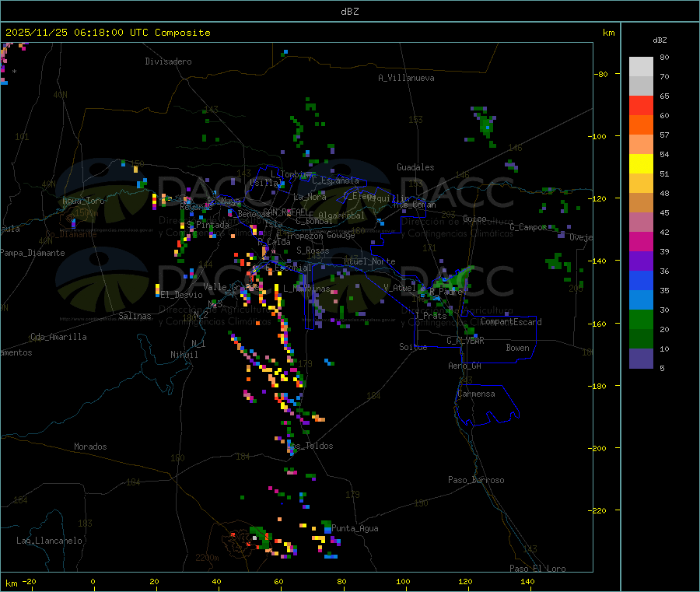
Task: Click the magenta 42 dBZ legend swatch
Action: [x=641, y=241]
